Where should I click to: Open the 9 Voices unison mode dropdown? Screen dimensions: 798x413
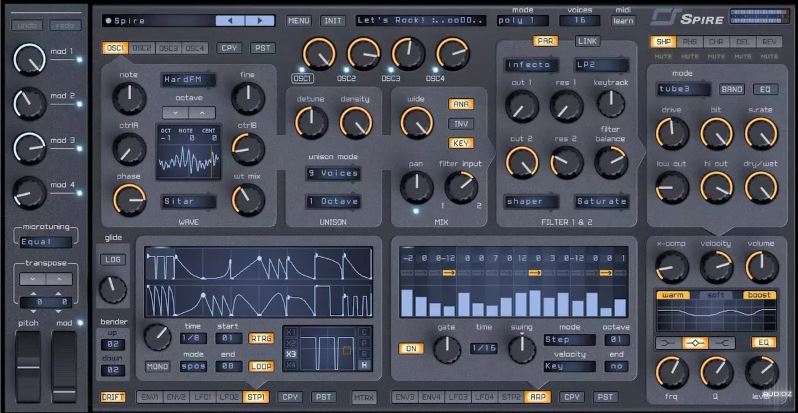coord(333,173)
